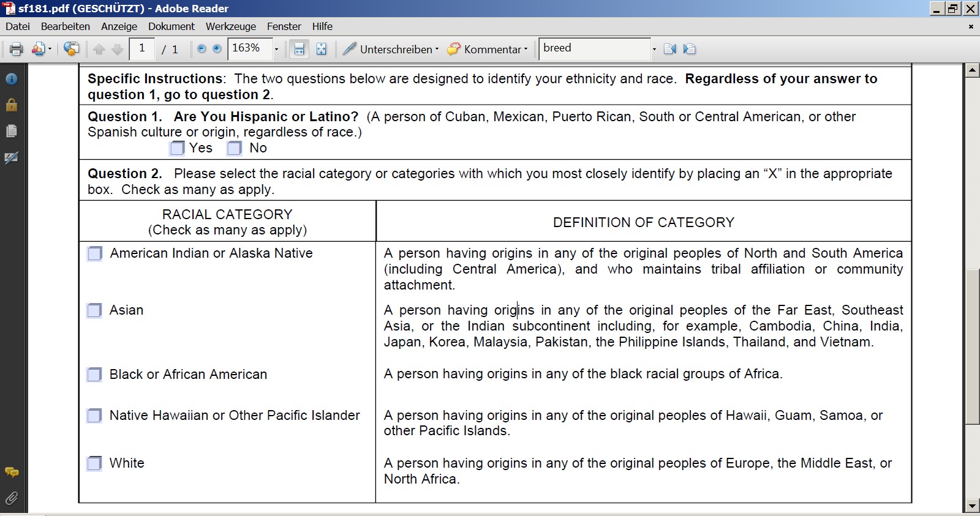Select the fit width scrolling mode icon
980x516 pixels.
[x=299, y=49]
